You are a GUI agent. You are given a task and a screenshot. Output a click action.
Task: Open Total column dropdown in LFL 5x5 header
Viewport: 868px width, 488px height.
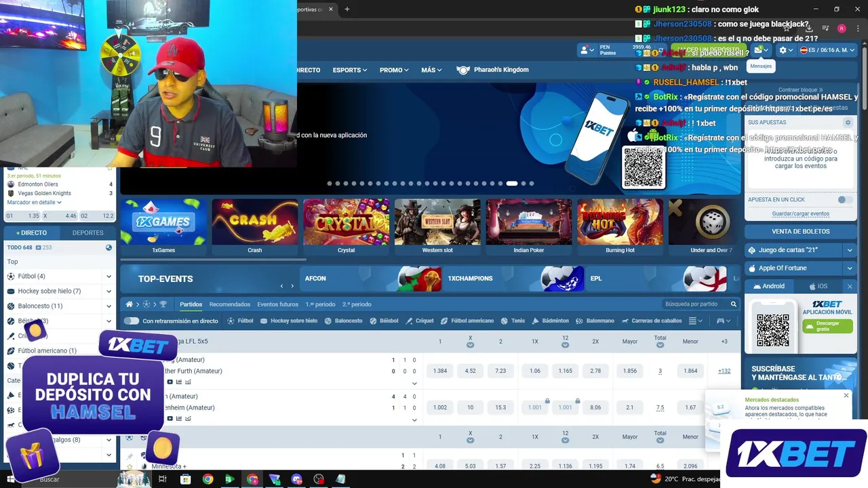pos(660,345)
